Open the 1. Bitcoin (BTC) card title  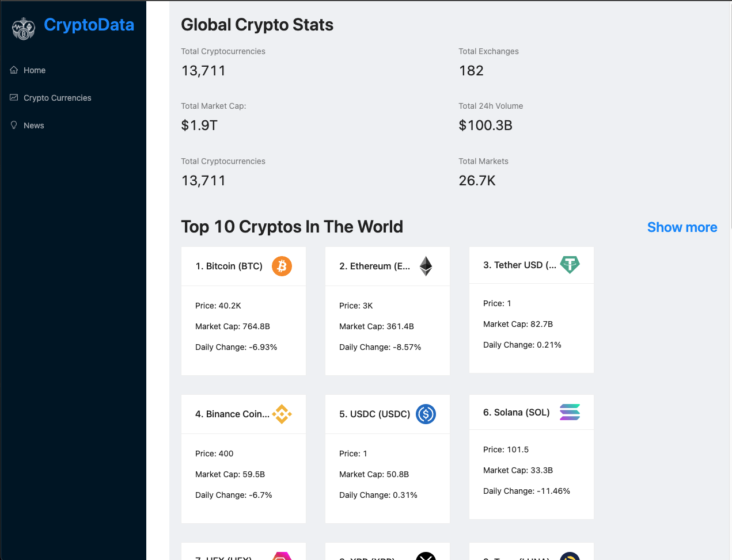click(229, 266)
